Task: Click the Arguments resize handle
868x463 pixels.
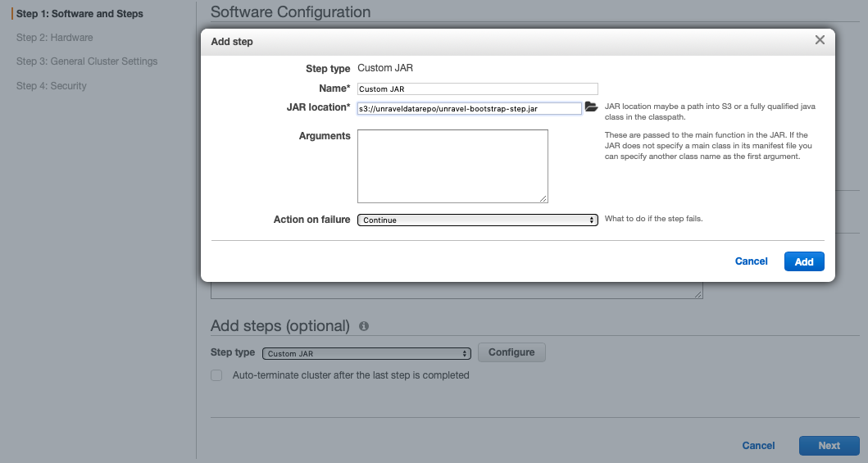Action: pos(543,198)
